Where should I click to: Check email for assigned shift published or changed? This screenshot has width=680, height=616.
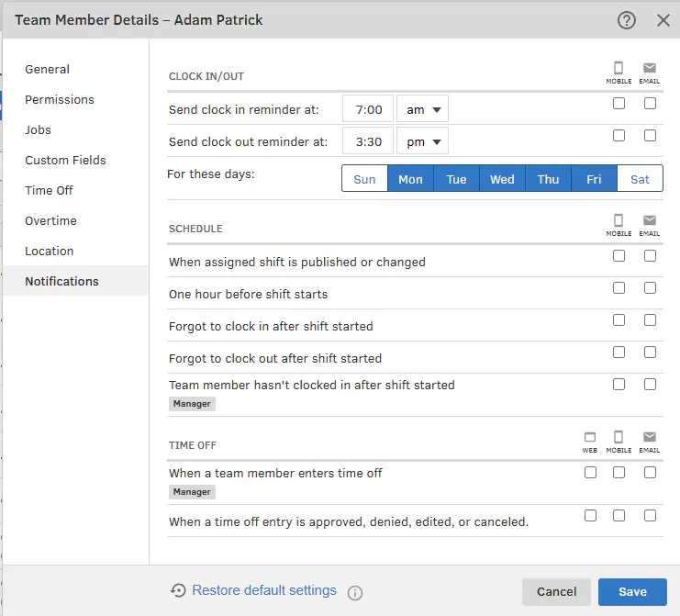tap(650, 255)
